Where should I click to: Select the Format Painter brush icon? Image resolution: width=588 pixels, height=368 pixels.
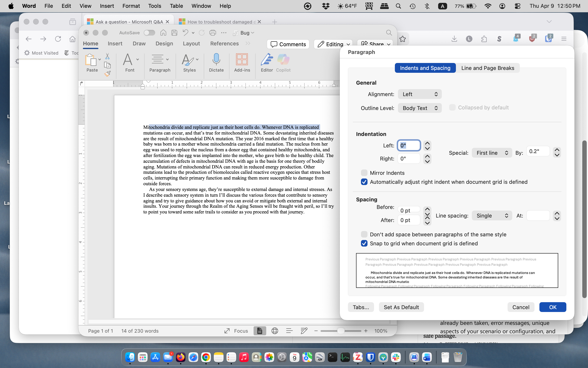(107, 74)
